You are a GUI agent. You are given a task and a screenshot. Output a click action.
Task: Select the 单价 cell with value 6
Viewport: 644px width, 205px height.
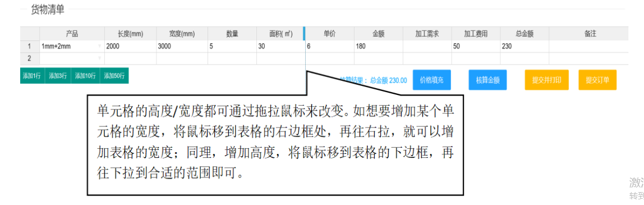tap(329, 47)
